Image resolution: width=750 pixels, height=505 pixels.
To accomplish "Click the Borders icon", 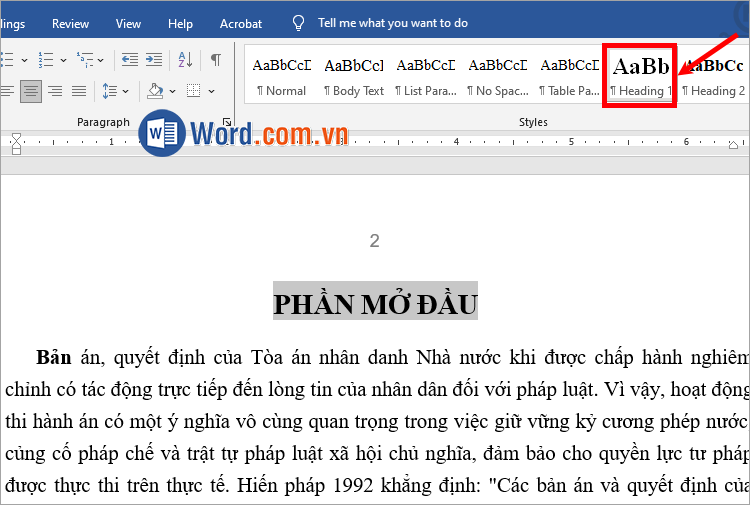I will pos(194,91).
